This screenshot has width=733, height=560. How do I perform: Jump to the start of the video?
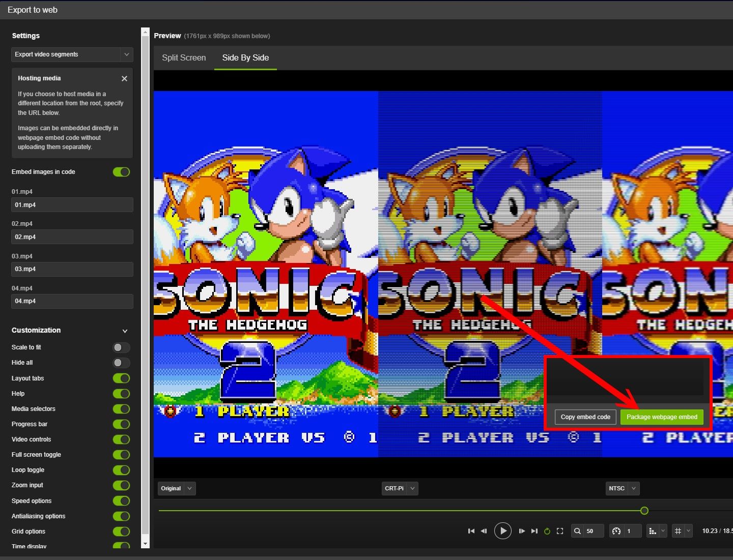point(471,531)
